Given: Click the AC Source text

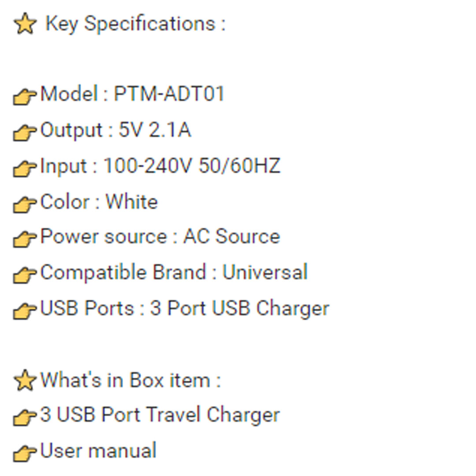Looking at the screenshot, I should (231, 237).
